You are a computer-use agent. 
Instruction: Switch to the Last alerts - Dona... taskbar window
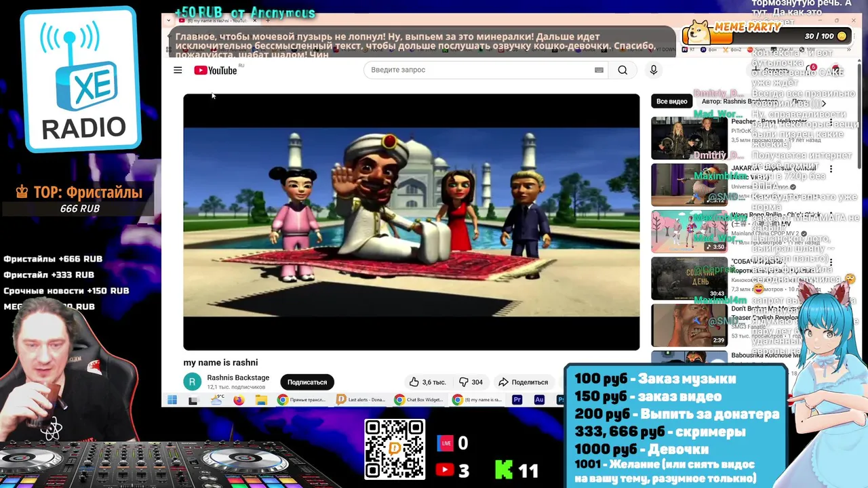(x=362, y=400)
